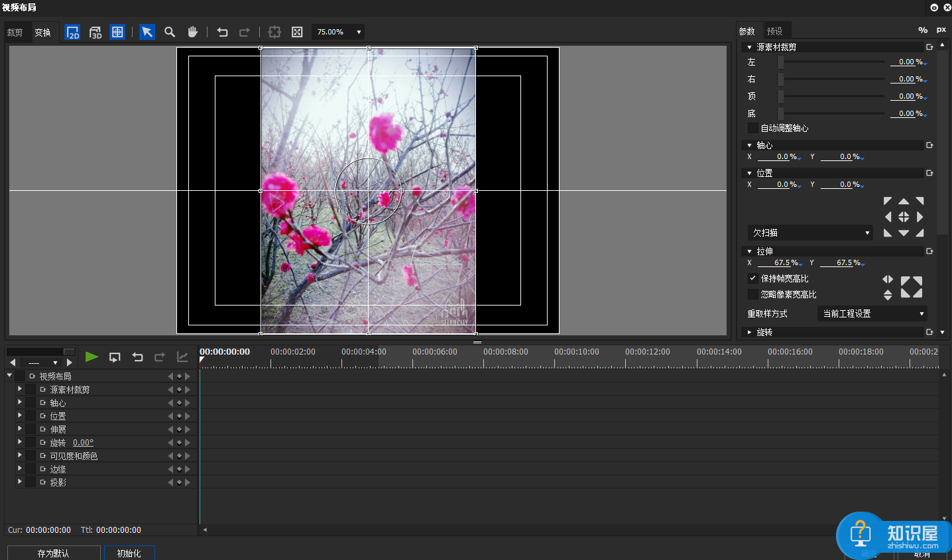Open the 参数 tab
The height and width of the screenshot is (560, 952).
click(747, 31)
